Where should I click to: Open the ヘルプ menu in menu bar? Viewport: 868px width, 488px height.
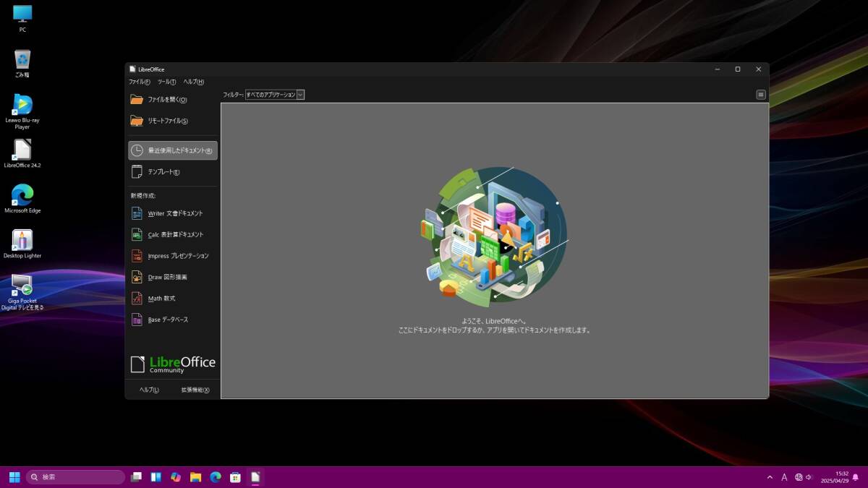click(x=193, y=82)
